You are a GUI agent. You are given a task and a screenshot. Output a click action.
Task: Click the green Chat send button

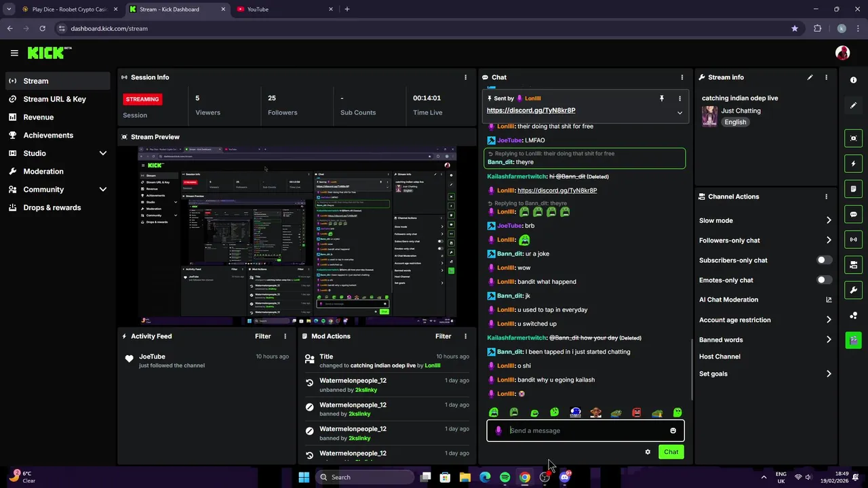(671, 452)
